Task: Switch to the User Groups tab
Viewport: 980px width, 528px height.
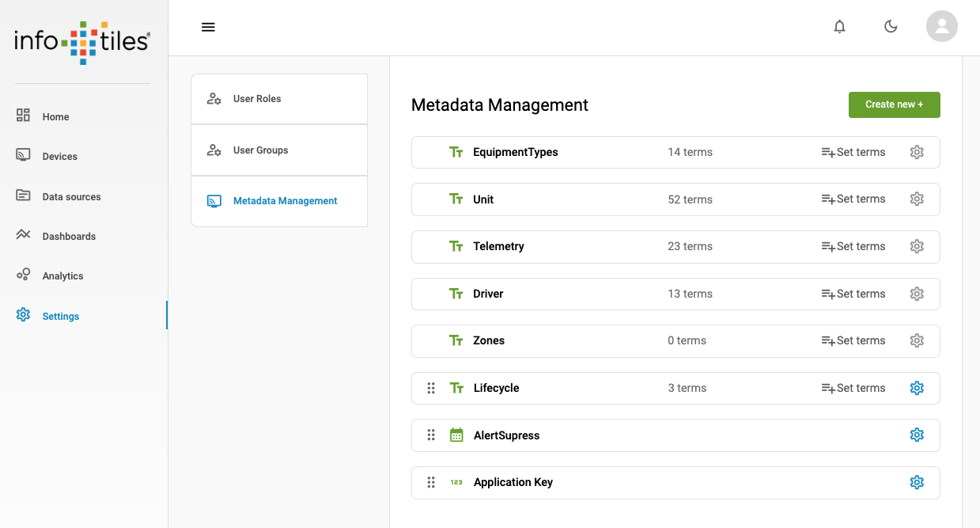Action: (260, 150)
